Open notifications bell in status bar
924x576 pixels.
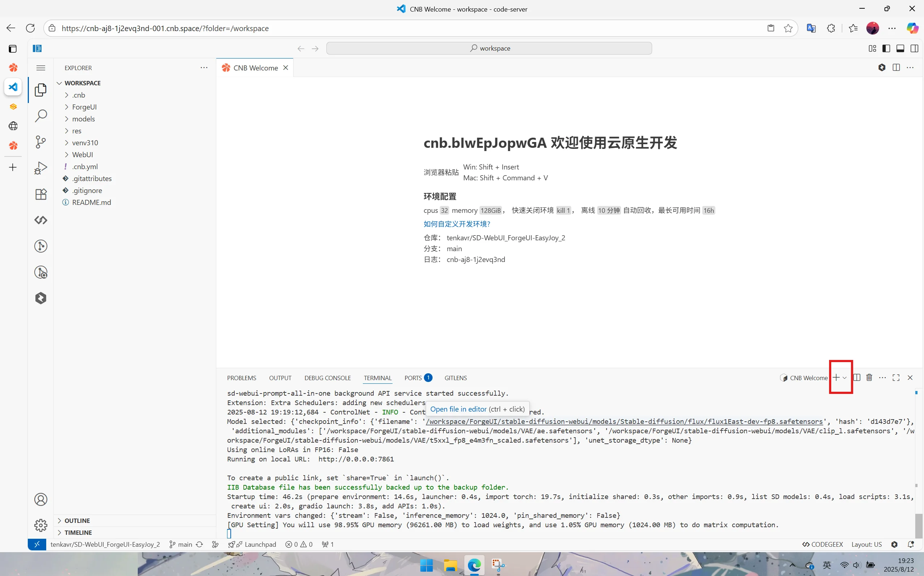coord(911,544)
